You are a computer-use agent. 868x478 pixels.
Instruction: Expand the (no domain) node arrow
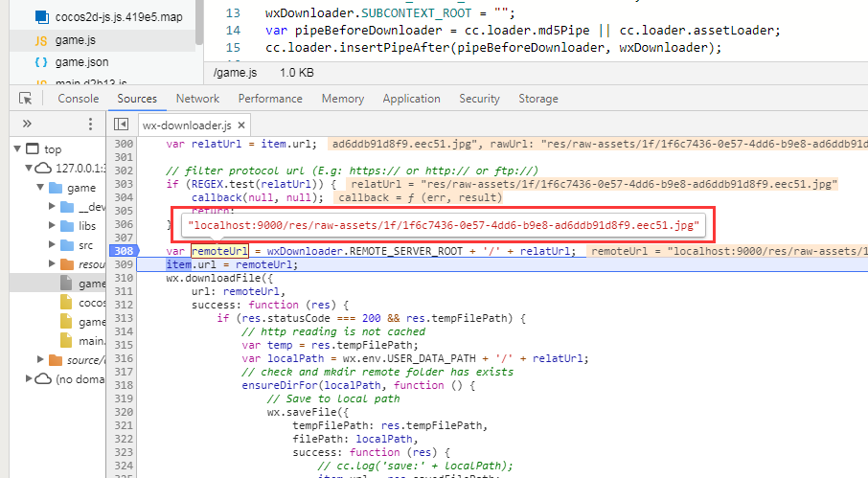[x=29, y=379]
